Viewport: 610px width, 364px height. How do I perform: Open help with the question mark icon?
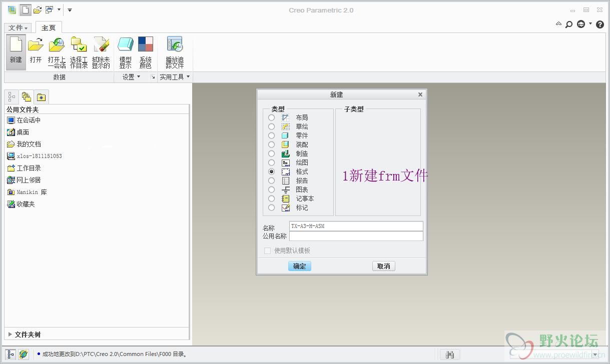tap(600, 24)
